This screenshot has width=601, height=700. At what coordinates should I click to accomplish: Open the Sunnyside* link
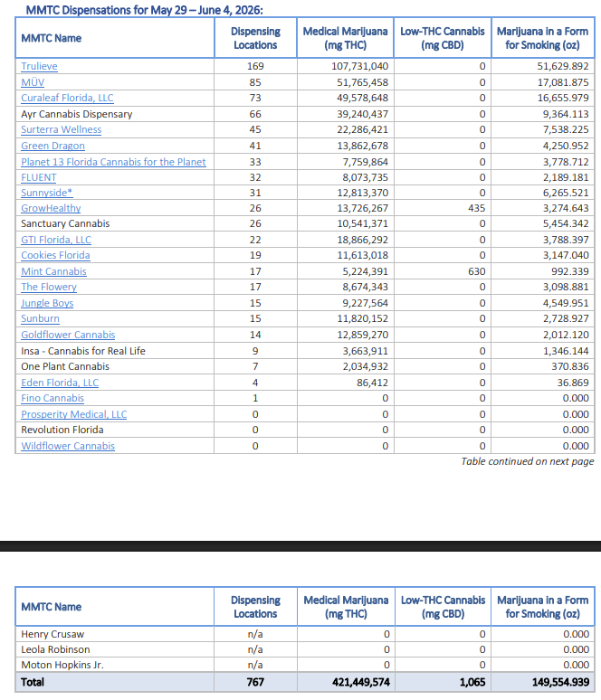47,193
